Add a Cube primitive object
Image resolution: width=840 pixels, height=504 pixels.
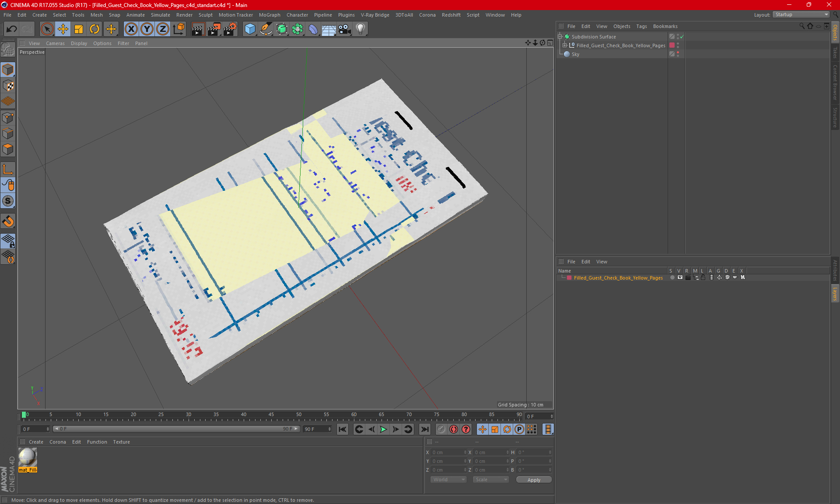[250, 29]
